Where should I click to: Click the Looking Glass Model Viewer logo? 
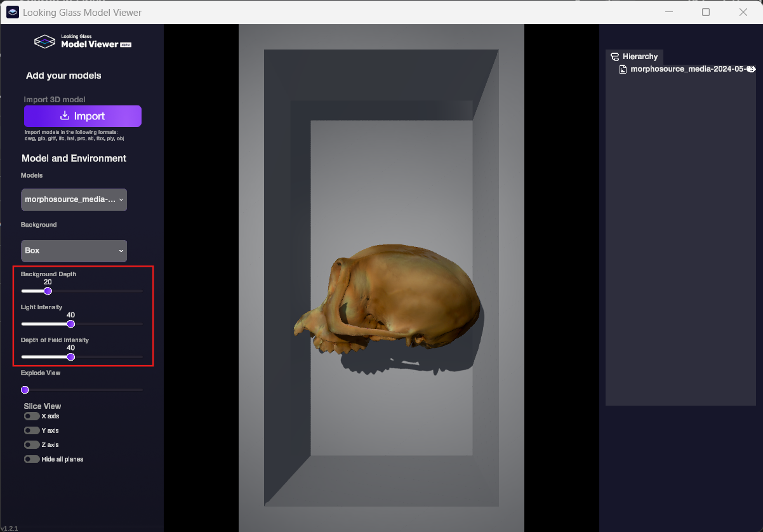coord(83,42)
